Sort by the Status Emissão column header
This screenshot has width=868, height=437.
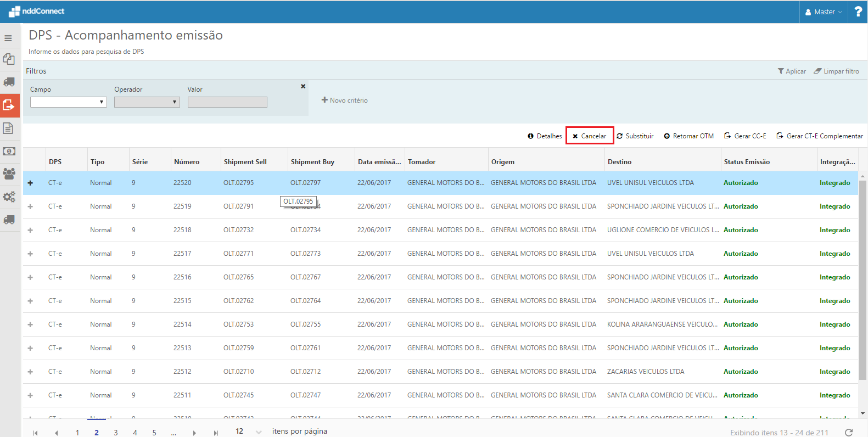pos(747,162)
